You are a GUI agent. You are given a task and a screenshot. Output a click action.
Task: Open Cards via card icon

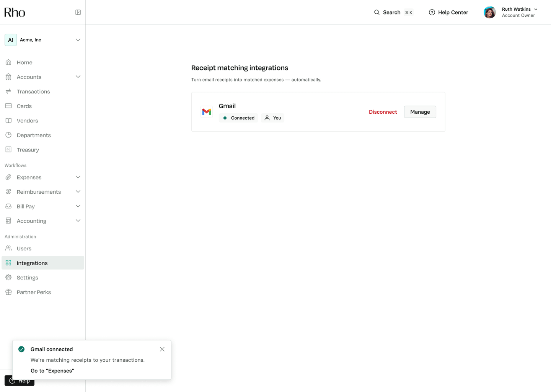pos(8,106)
